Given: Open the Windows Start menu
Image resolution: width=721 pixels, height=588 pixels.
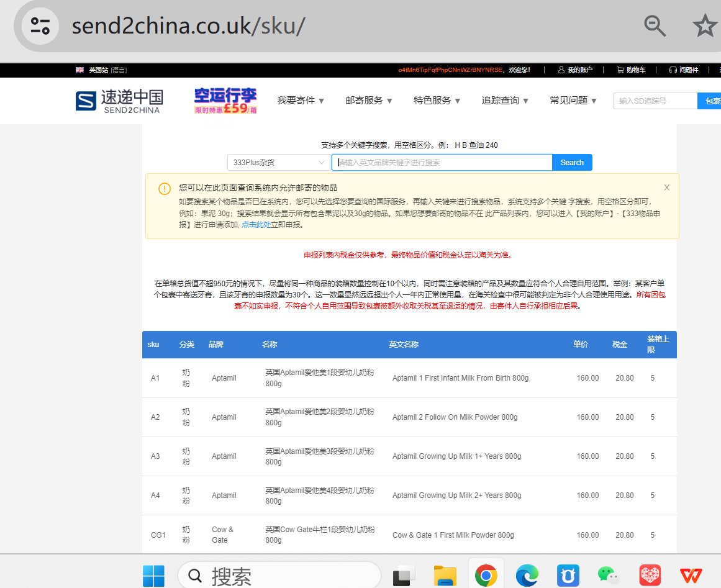Looking at the screenshot, I should pyautogui.click(x=153, y=576).
